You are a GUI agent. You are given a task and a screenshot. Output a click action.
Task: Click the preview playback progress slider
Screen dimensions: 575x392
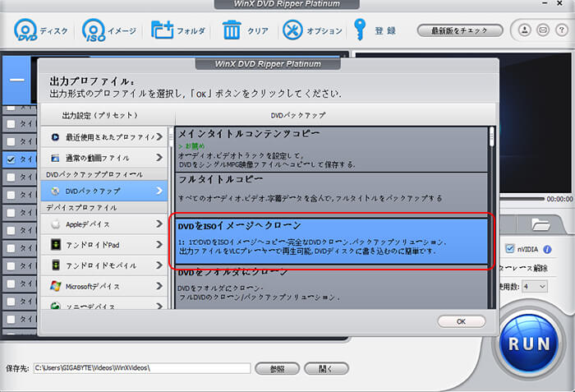click(x=522, y=199)
